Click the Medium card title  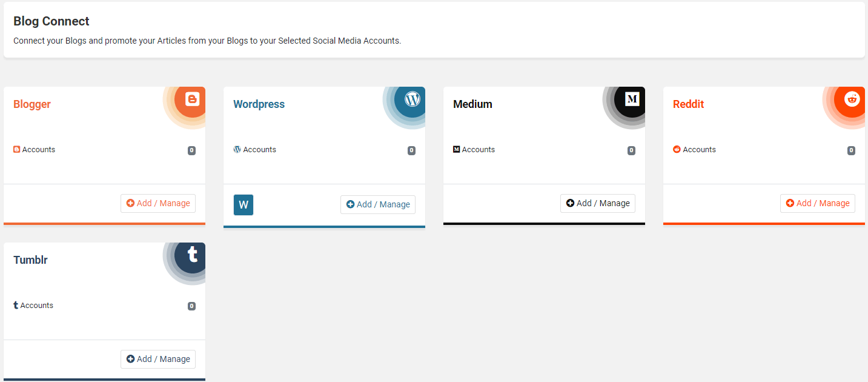point(472,104)
